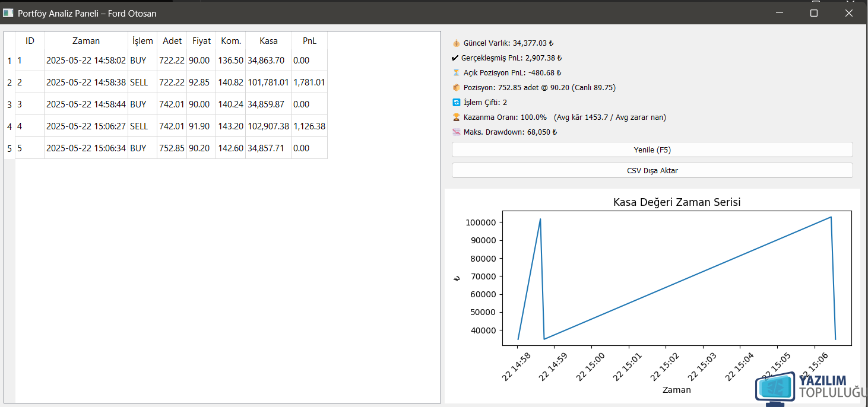868x407 pixels.
Task: Click the Kasa cell 101,781.01
Action: tap(268, 82)
